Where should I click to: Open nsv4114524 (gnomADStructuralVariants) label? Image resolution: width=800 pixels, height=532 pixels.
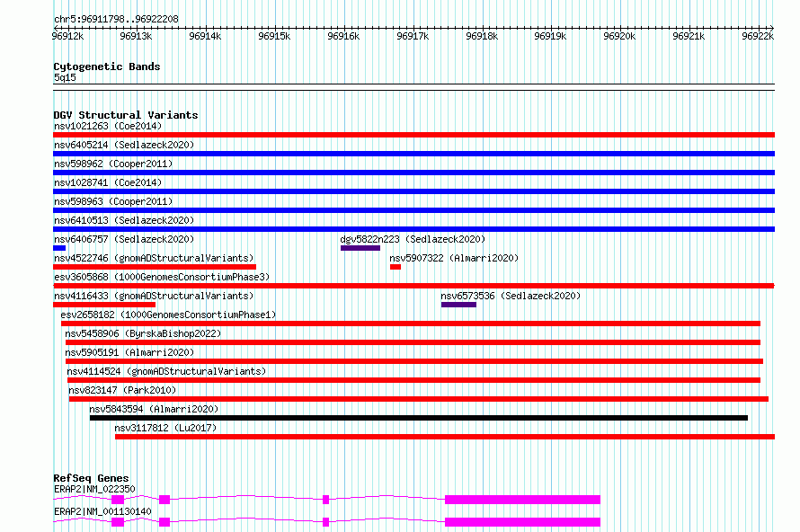[x=167, y=371]
